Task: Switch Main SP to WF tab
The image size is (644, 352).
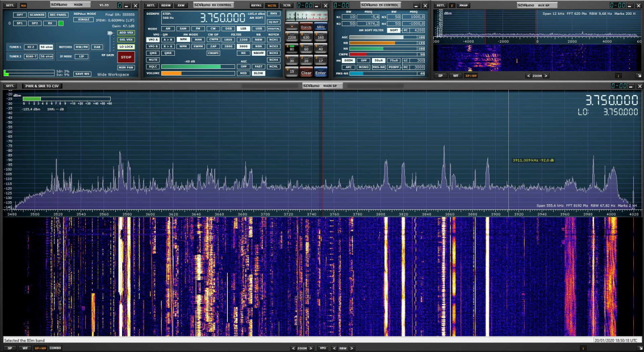Action: [x=25, y=348]
